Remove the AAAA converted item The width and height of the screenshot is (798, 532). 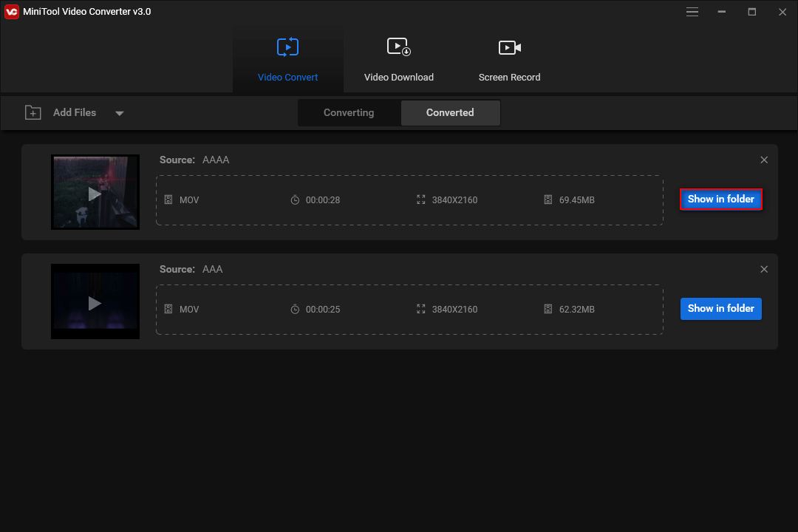[764, 160]
